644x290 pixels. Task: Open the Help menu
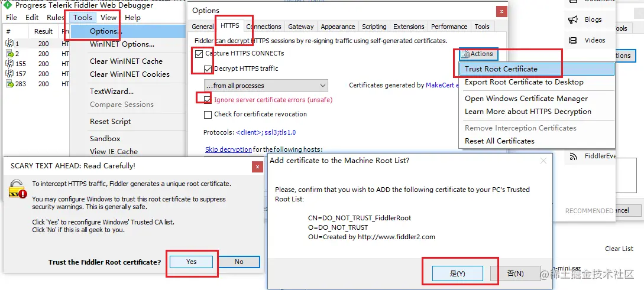(132, 18)
